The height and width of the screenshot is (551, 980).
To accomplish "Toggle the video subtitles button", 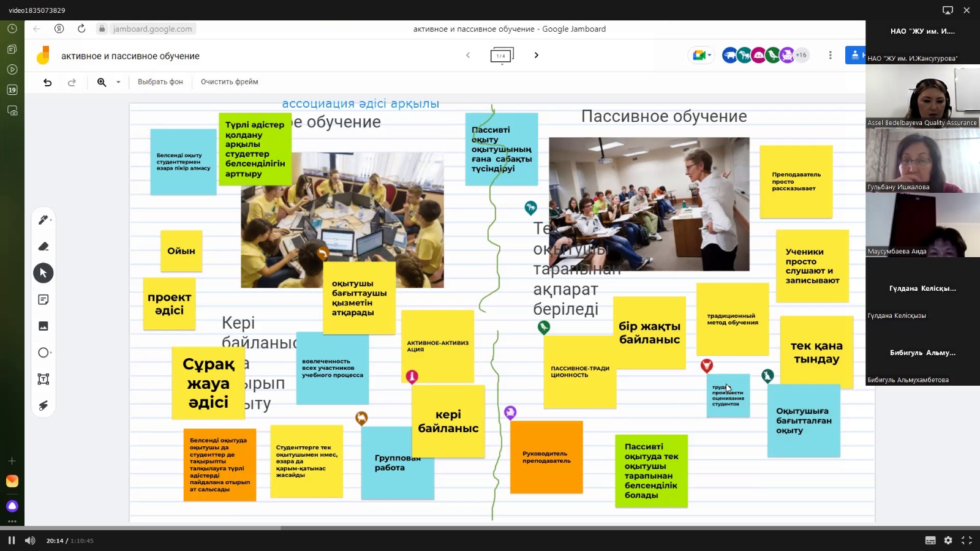I will pyautogui.click(x=930, y=541).
